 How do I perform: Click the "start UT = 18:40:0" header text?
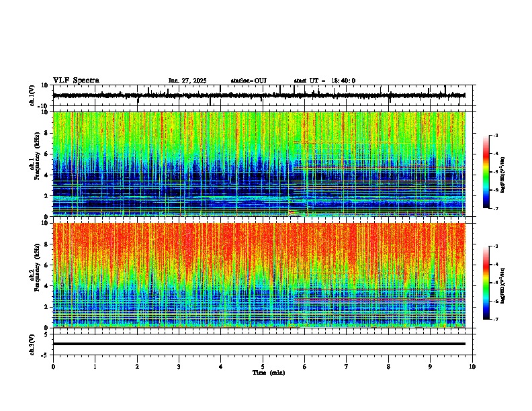pos(324,81)
